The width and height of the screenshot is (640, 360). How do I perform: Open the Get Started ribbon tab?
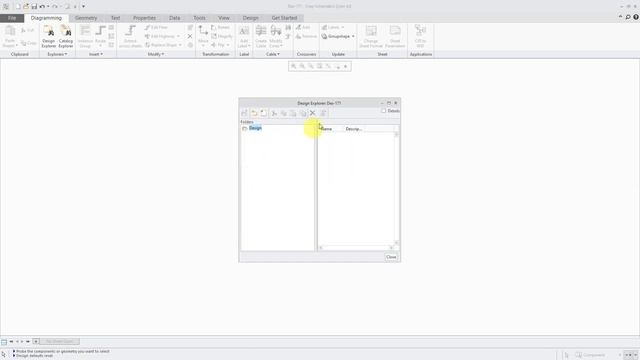(x=284, y=18)
